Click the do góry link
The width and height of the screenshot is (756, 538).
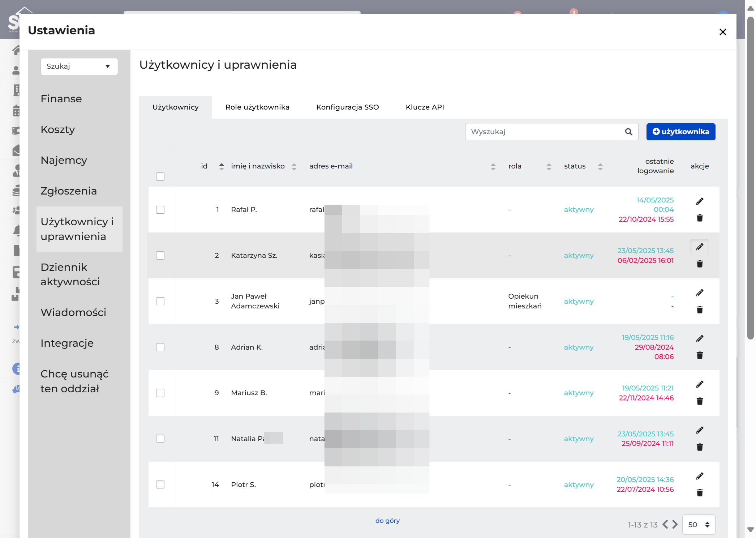pos(387,521)
